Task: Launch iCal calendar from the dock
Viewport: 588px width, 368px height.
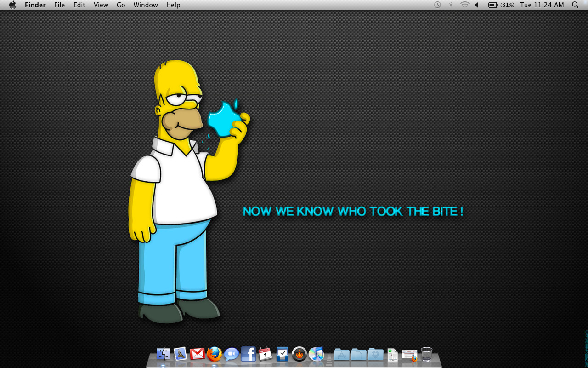Action: tap(266, 354)
